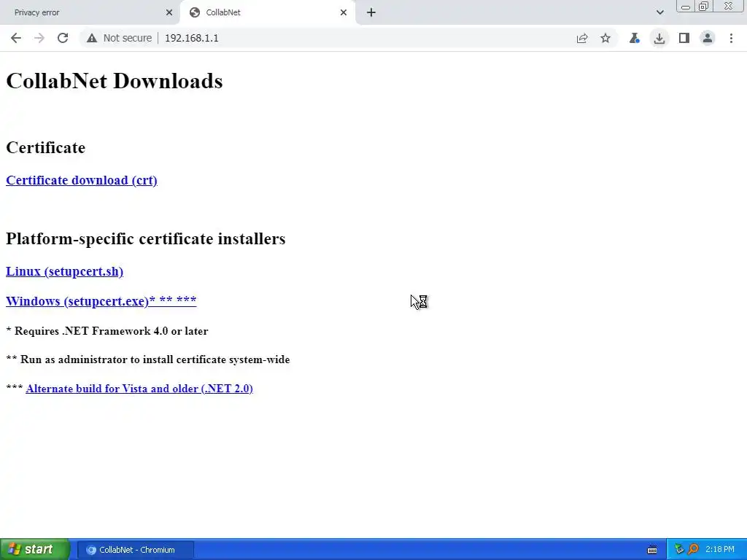Open the browser three-dot menu

coord(731,38)
